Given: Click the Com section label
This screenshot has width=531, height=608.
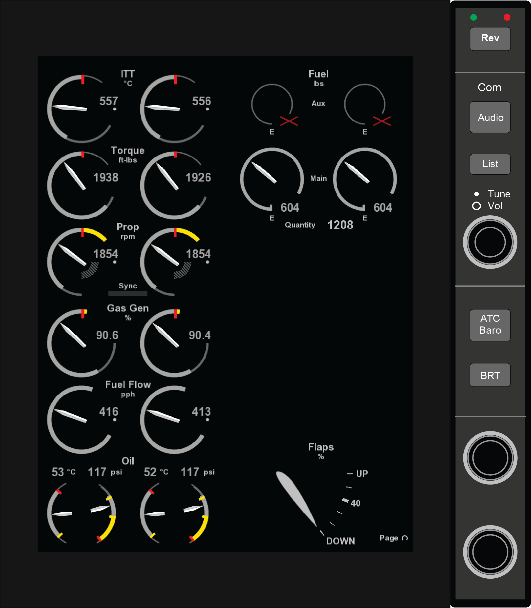Looking at the screenshot, I should coord(489,87).
